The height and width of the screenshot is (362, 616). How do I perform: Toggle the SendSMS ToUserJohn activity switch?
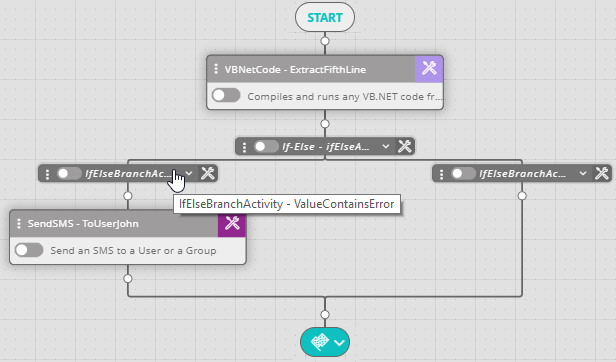[29, 250]
